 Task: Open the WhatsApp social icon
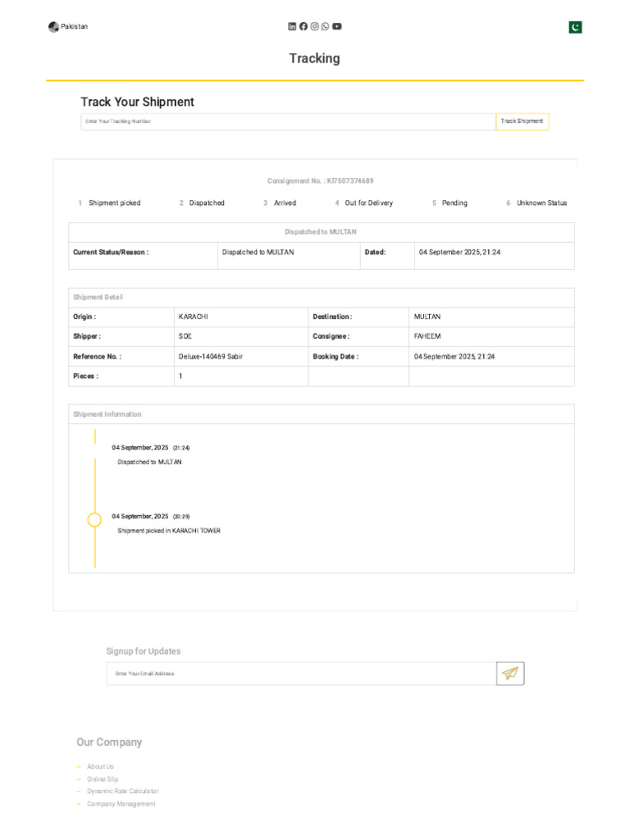[x=325, y=26]
